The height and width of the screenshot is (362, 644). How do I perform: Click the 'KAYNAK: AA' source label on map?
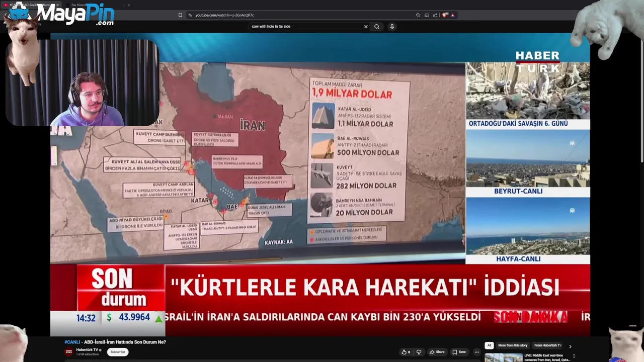pos(278,242)
